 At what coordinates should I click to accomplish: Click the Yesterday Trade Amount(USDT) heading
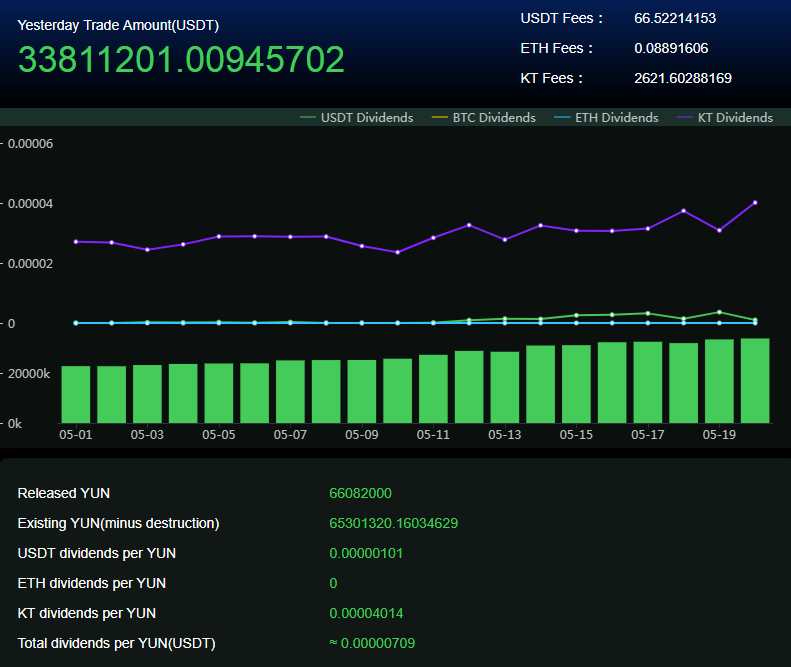118,25
